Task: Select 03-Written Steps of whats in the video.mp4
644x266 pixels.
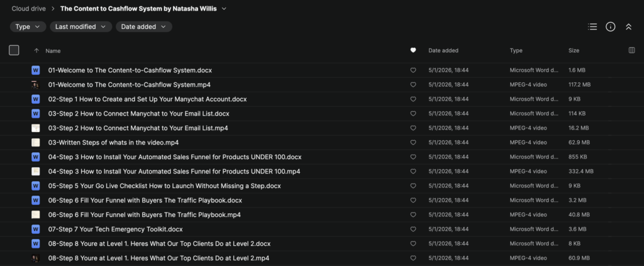Action: coord(113,143)
